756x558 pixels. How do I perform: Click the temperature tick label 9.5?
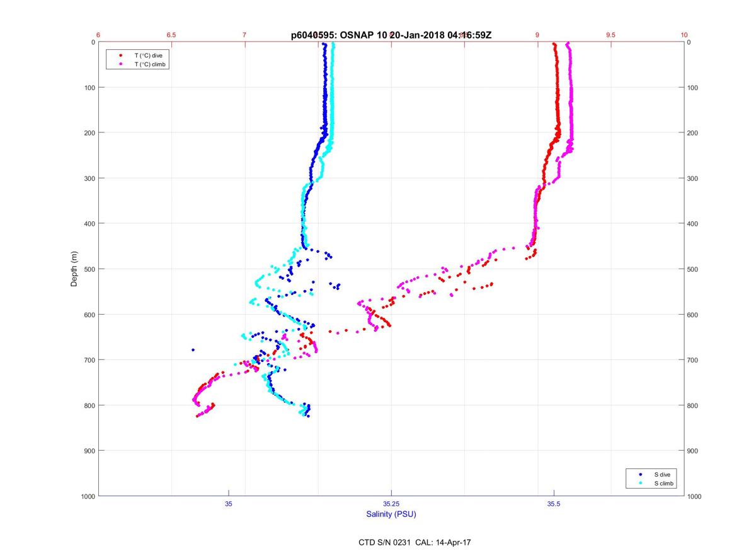click(610, 35)
